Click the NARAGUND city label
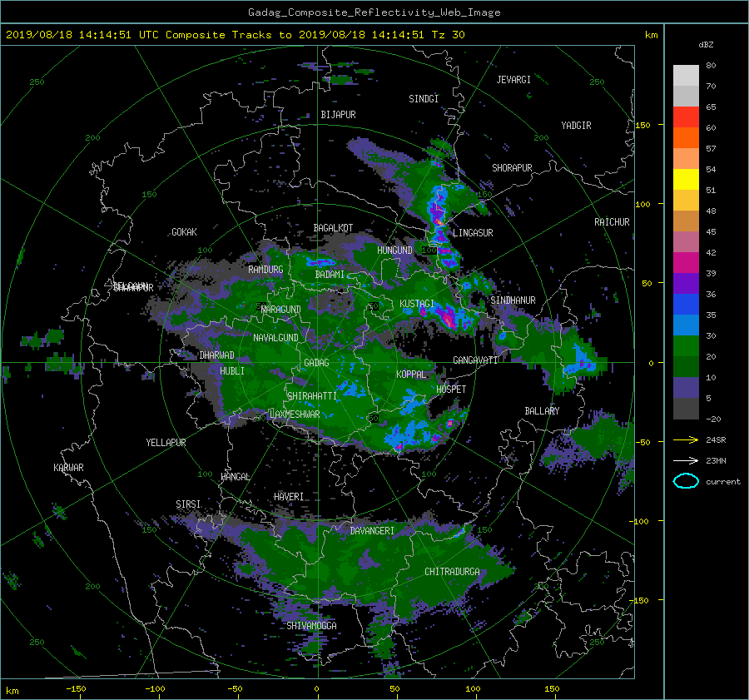Viewport: 749px width, 700px height. click(281, 310)
